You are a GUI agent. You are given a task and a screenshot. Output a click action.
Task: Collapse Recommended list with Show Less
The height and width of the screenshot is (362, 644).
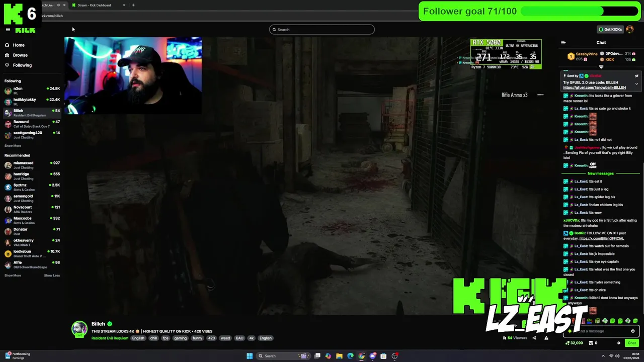click(x=52, y=276)
